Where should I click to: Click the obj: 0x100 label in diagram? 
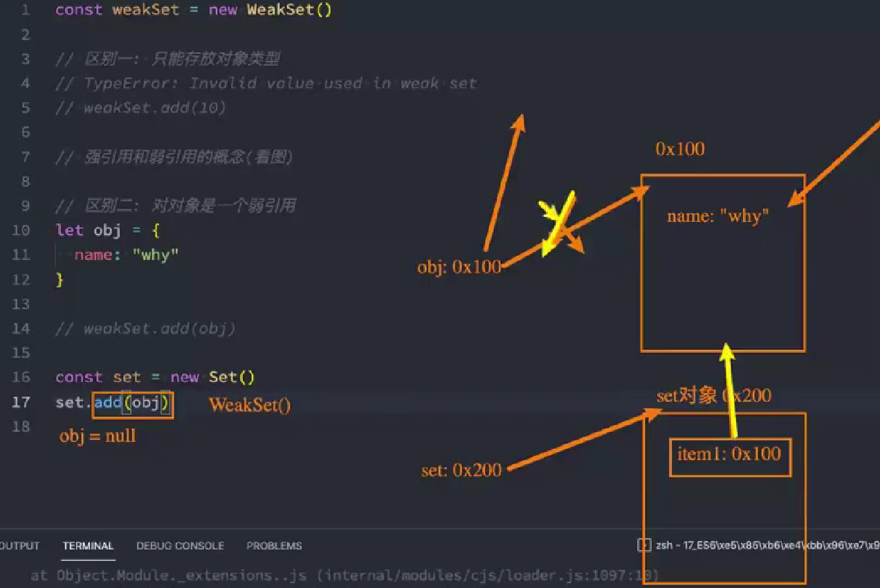(459, 267)
